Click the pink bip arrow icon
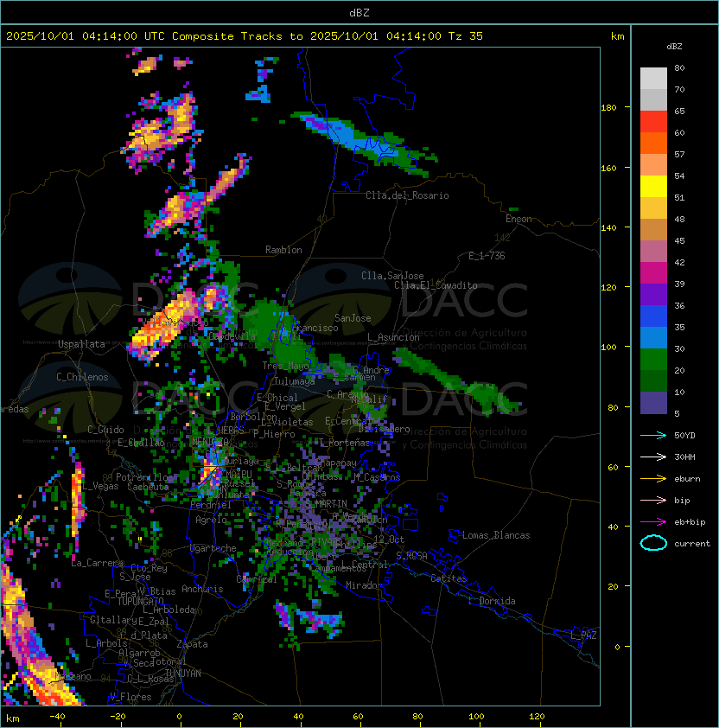The image size is (719, 728). (x=653, y=500)
